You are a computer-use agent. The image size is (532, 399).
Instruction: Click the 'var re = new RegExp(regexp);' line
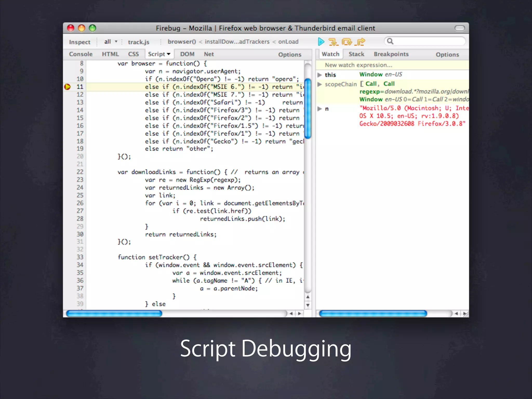pyautogui.click(x=193, y=180)
